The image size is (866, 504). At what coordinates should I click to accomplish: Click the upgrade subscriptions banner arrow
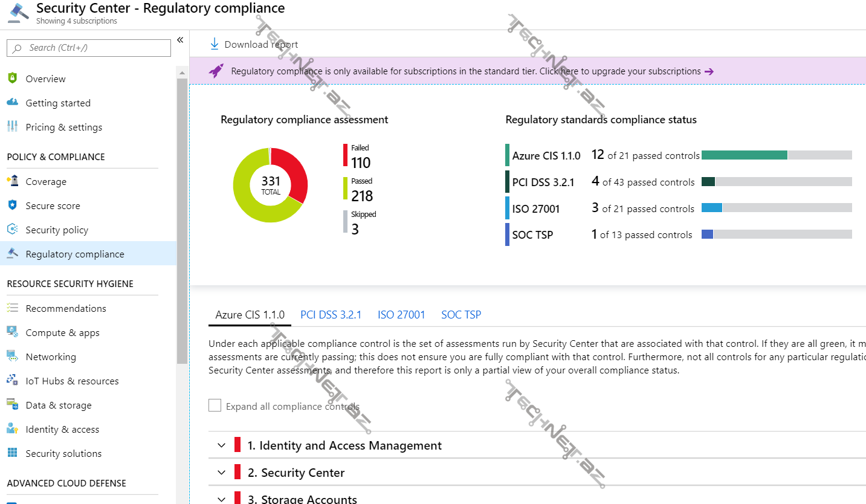[x=709, y=71]
